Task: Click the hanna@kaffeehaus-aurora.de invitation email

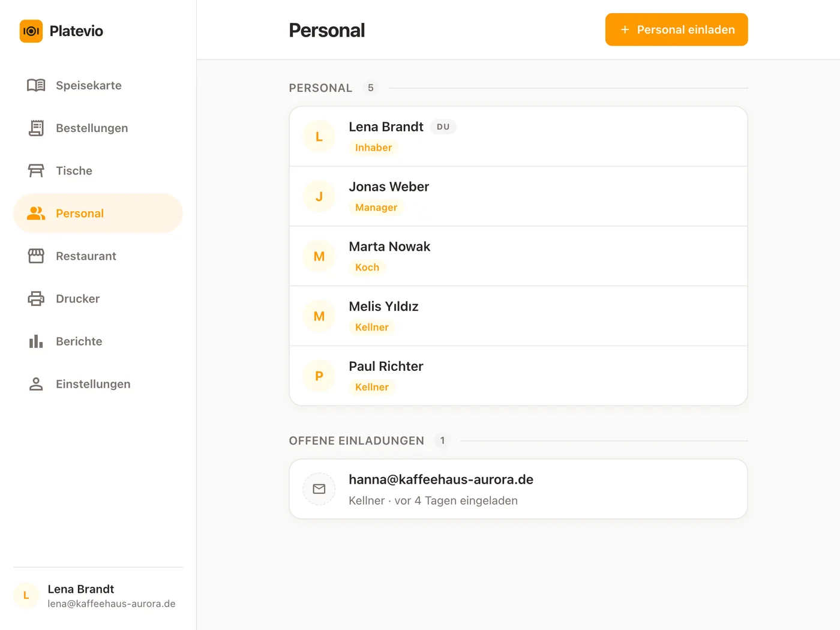Action: click(x=441, y=479)
